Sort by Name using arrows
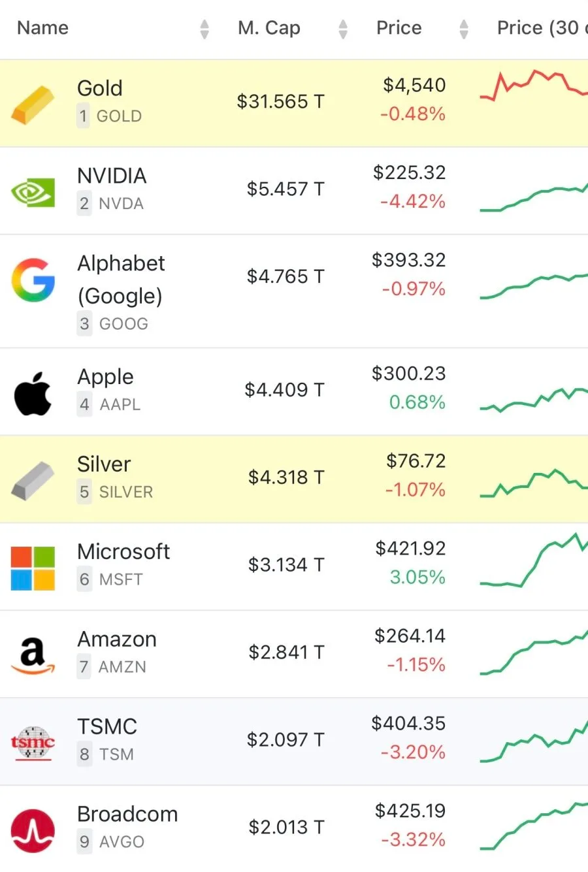Screen dimensions: 588x872 pyautogui.click(x=204, y=29)
